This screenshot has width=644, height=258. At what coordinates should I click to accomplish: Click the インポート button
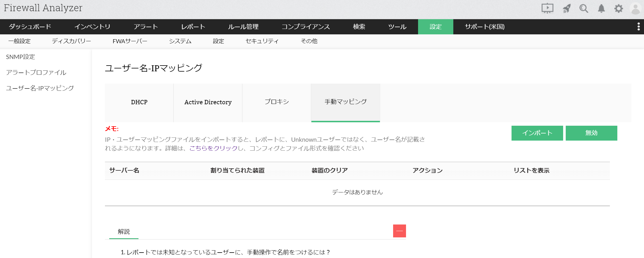(537, 133)
